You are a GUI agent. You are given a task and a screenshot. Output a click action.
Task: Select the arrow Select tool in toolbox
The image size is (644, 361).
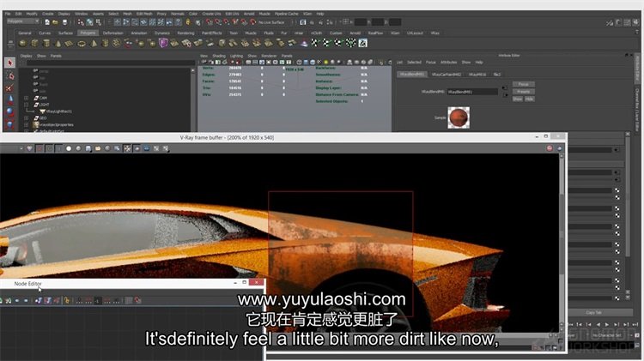point(9,63)
